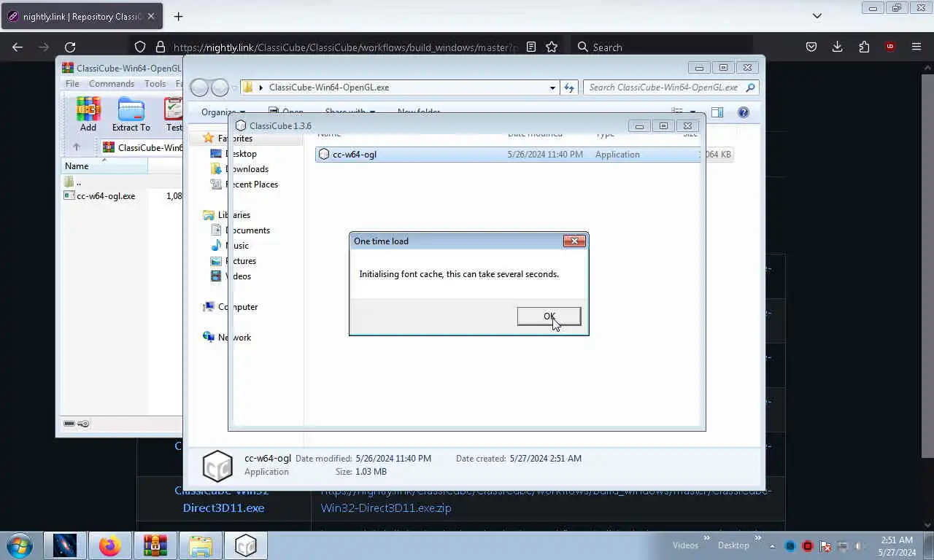Open the taskbar clock and date

pos(896,546)
